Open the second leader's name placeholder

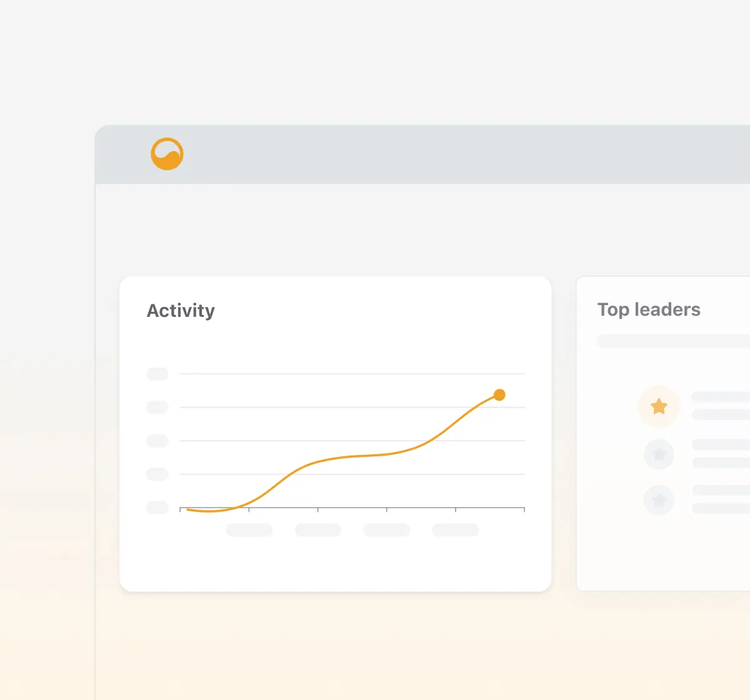(721, 444)
